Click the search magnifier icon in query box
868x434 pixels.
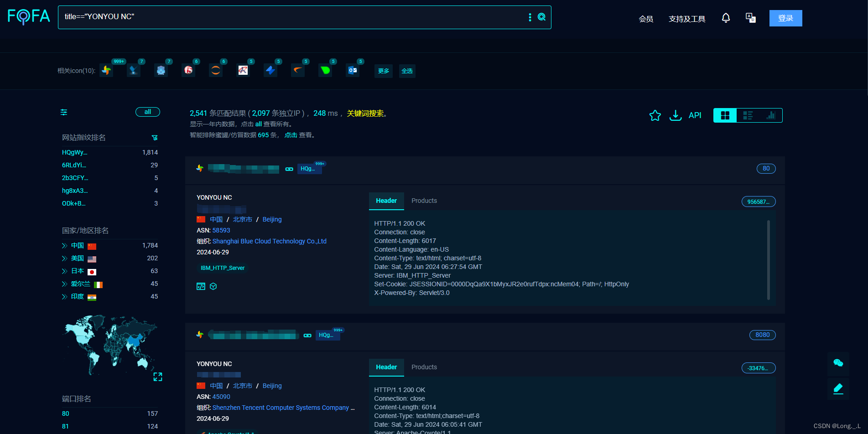tap(541, 17)
